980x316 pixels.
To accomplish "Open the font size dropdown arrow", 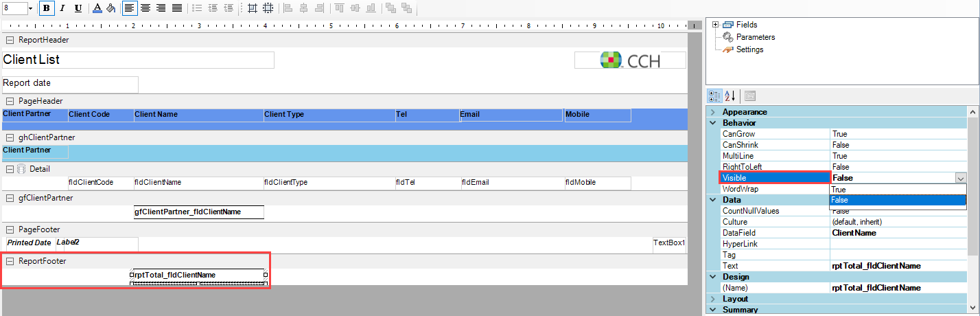I will (30, 8).
